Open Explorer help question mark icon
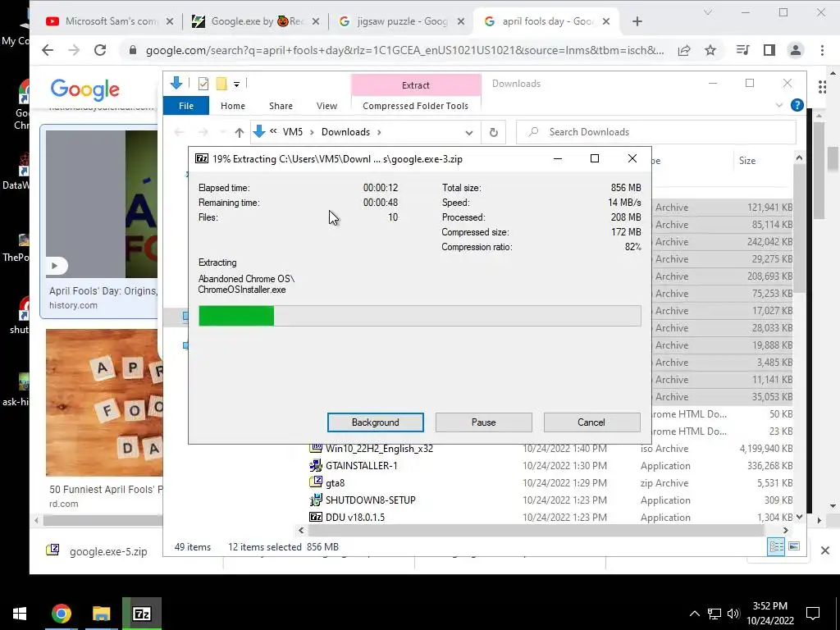This screenshot has height=630, width=840. (797, 105)
